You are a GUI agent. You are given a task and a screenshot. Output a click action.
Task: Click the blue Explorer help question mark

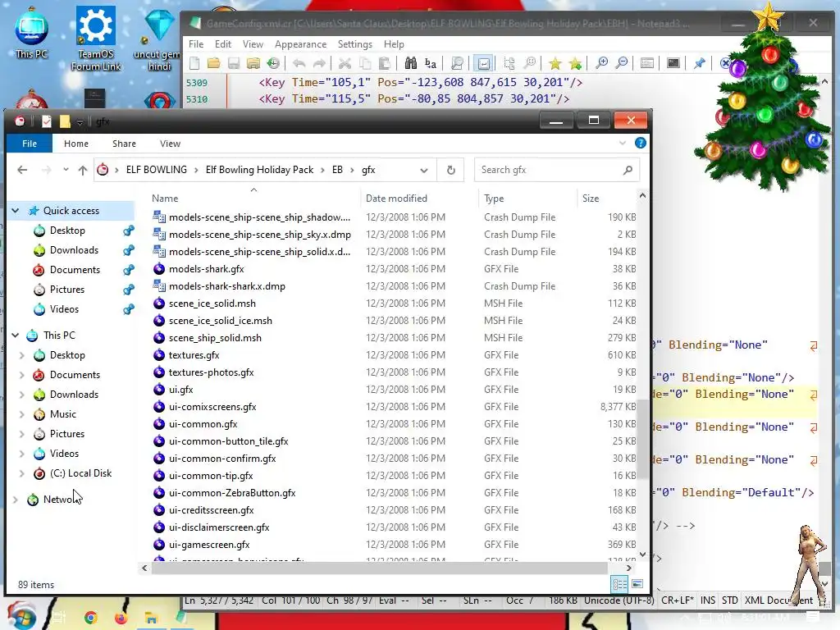(x=640, y=143)
